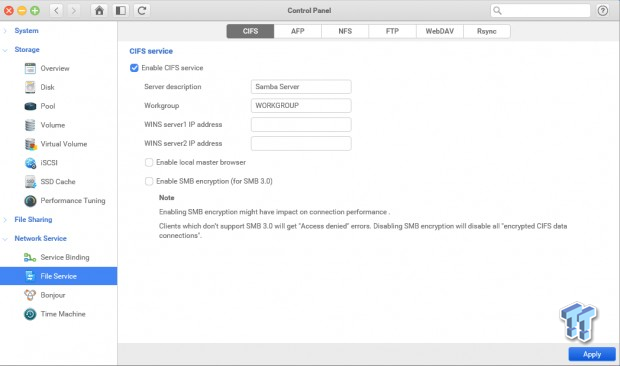The width and height of the screenshot is (620, 366).
Task: Open the Pool icon in sidebar
Action: [x=30, y=106]
